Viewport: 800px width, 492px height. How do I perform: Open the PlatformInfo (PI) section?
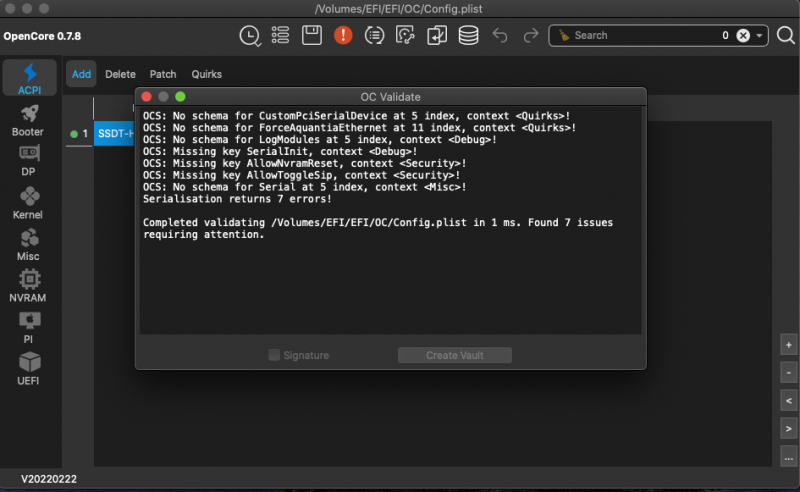[x=27, y=327]
